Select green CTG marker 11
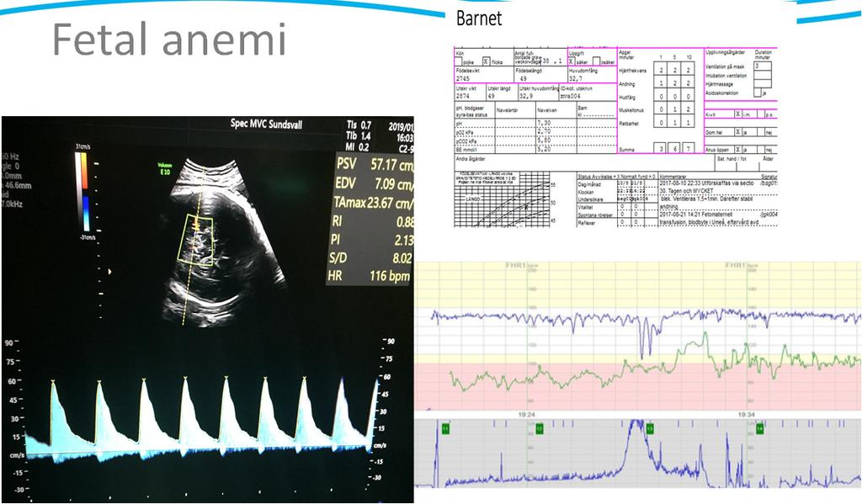 (x=445, y=428)
